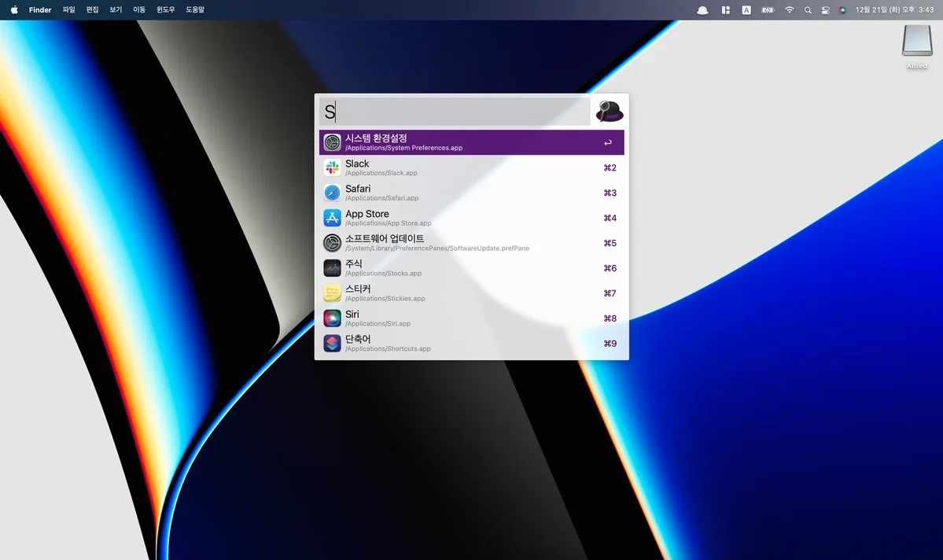Select the Siri result title in list
The image size is (943, 560).
(x=352, y=314)
